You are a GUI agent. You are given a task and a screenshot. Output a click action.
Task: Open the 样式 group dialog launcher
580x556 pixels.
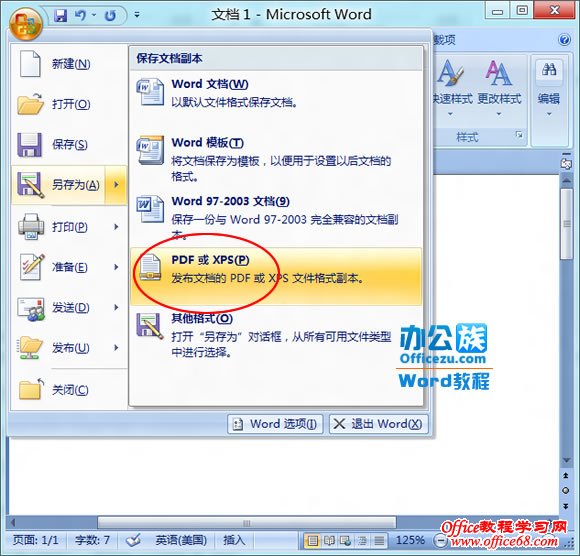click(x=519, y=135)
